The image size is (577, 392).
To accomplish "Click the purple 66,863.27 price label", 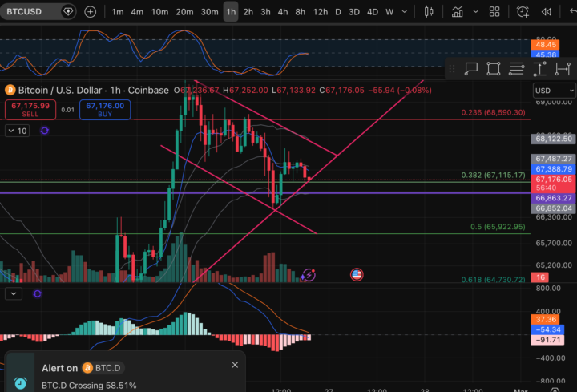I will [553, 198].
